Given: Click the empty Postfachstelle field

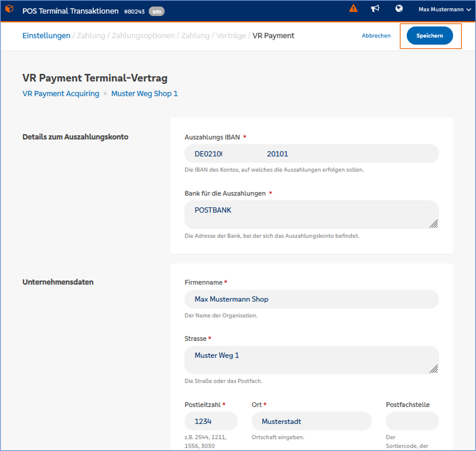Looking at the screenshot, I should click(412, 421).
